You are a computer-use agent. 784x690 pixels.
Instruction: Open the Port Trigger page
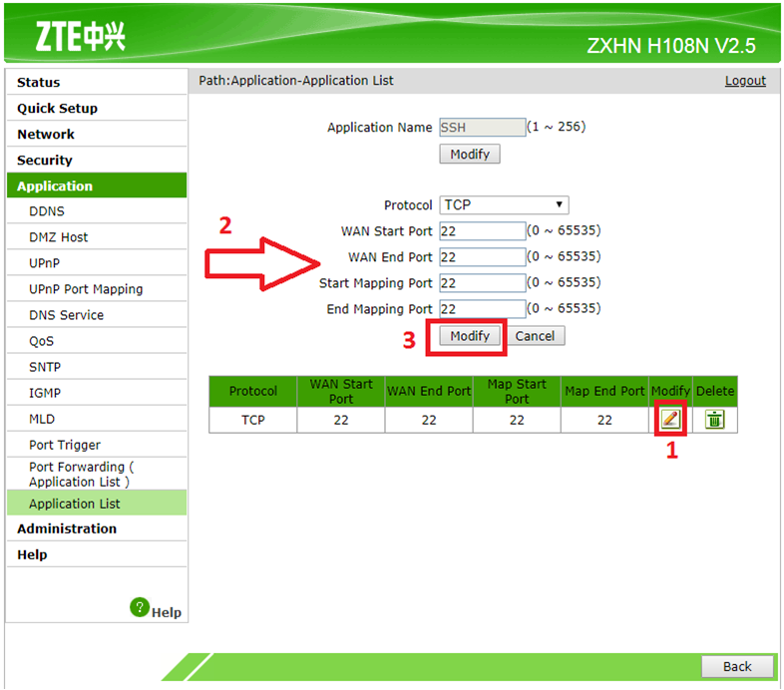(65, 445)
